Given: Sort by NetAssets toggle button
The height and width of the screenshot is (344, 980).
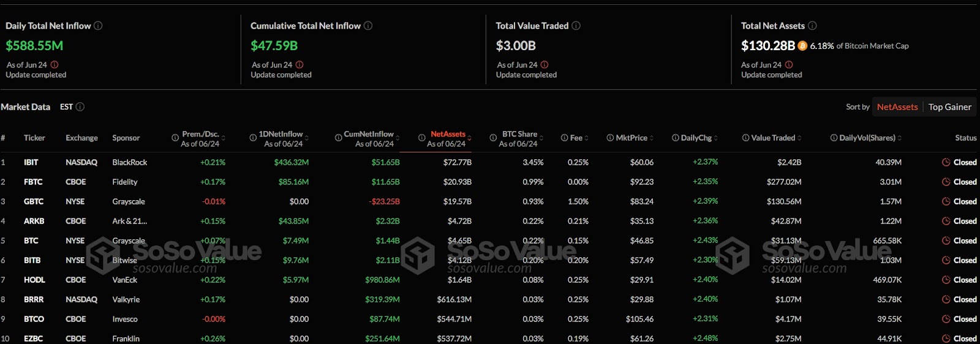Looking at the screenshot, I should pos(897,107).
